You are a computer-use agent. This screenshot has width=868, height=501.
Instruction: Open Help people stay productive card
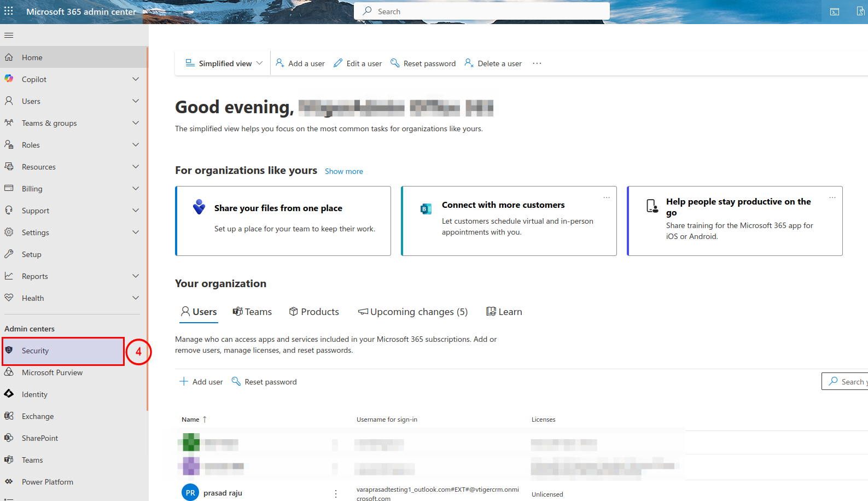[x=735, y=221]
